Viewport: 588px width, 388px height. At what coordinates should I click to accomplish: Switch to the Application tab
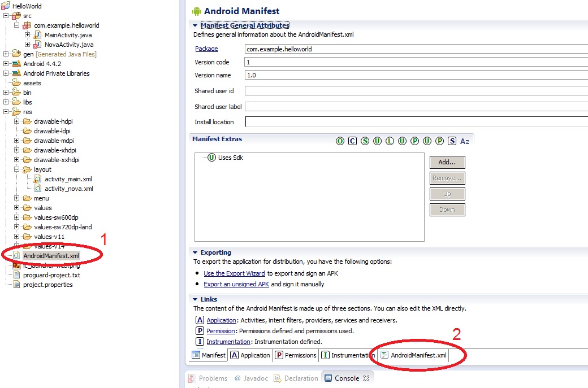tap(250, 355)
